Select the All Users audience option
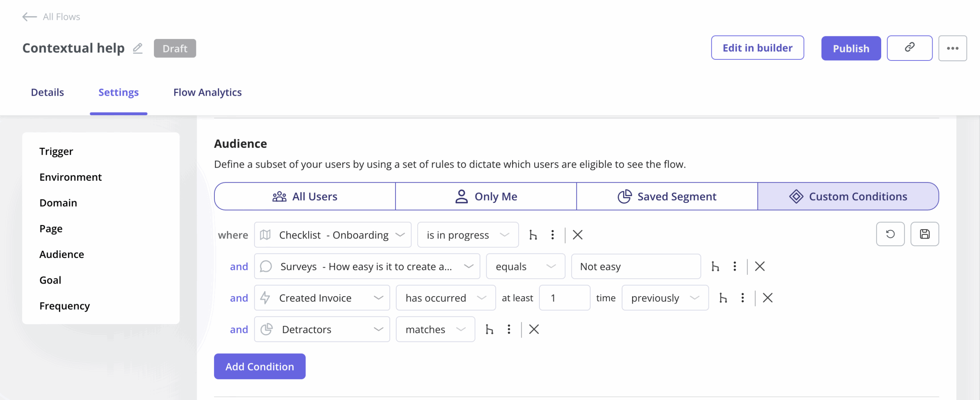This screenshot has width=980, height=400. [x=305, y=196]
